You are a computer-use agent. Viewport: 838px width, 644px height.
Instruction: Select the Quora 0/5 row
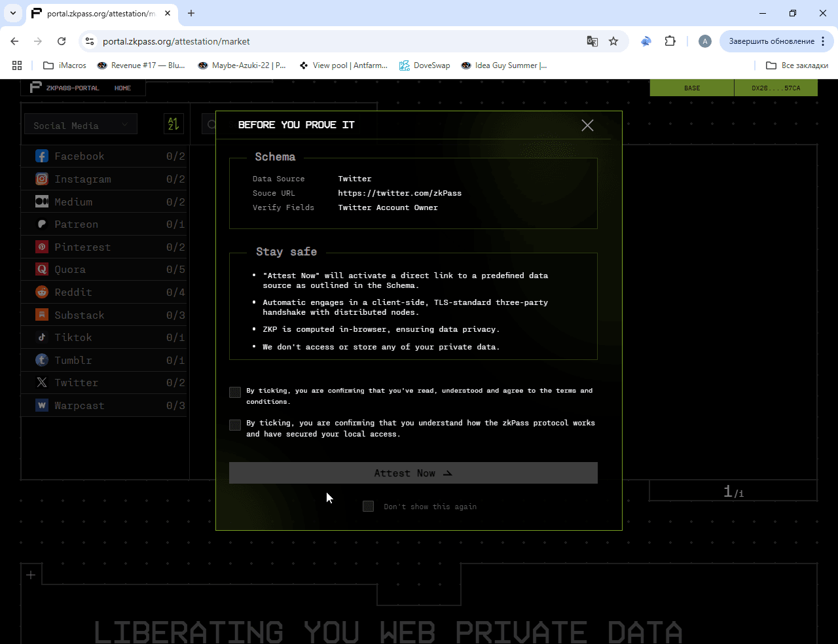pos(105,269)
